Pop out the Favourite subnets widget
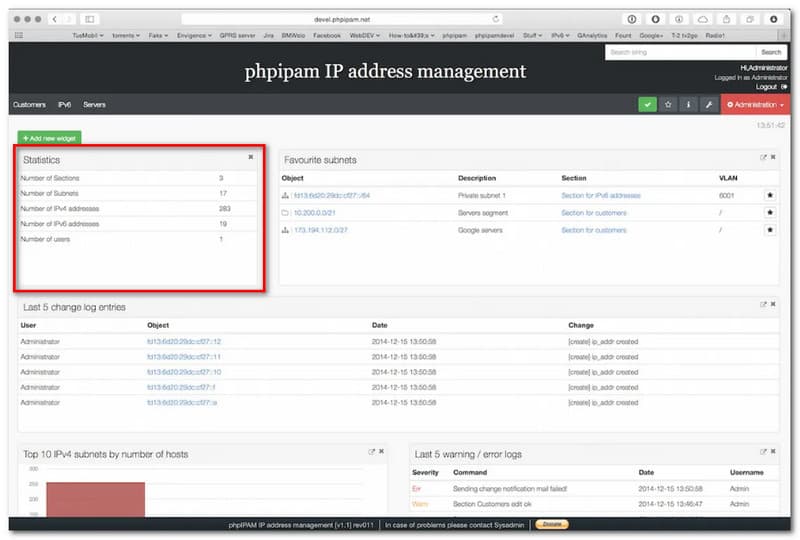The image size is (800, 540). pos(763,158)
